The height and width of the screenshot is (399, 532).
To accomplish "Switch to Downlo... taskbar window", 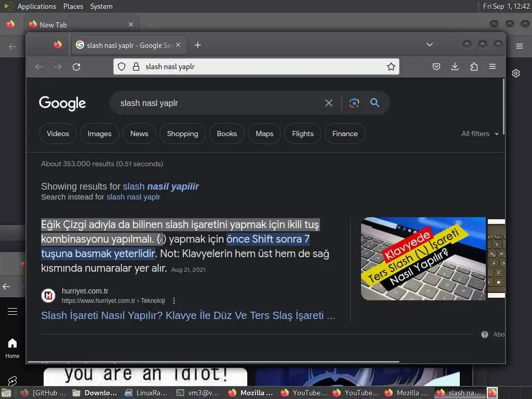I will 95,393.
